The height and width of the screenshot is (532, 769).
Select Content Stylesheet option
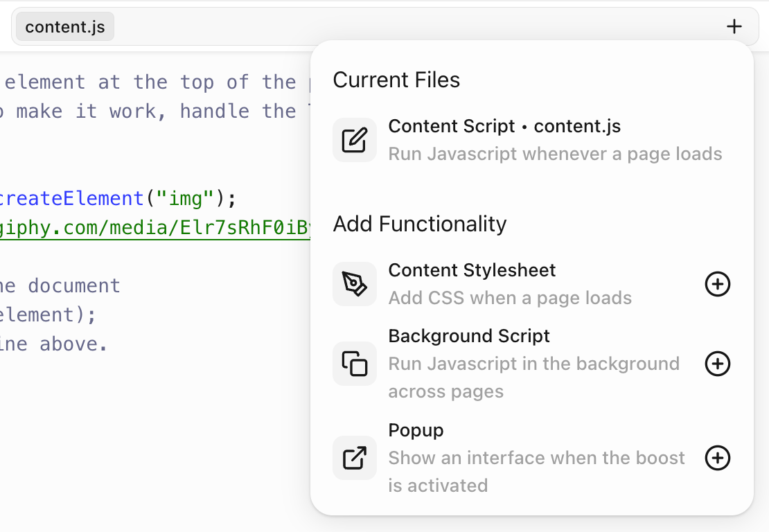(531, 284)
